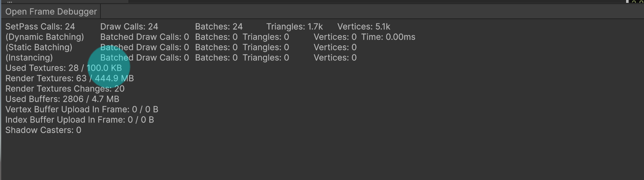Select the Draw Calls: 24 text

click(129, 27)
